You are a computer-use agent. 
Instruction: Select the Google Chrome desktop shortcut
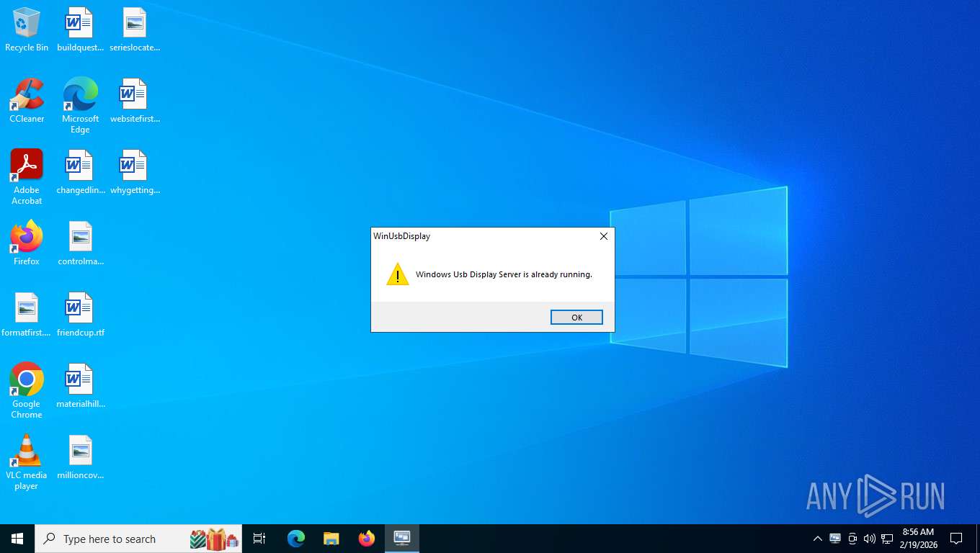tap(27, 391)
